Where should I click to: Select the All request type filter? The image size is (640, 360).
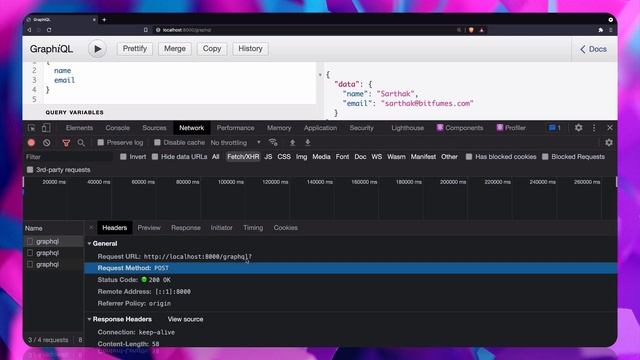[216, 157]
